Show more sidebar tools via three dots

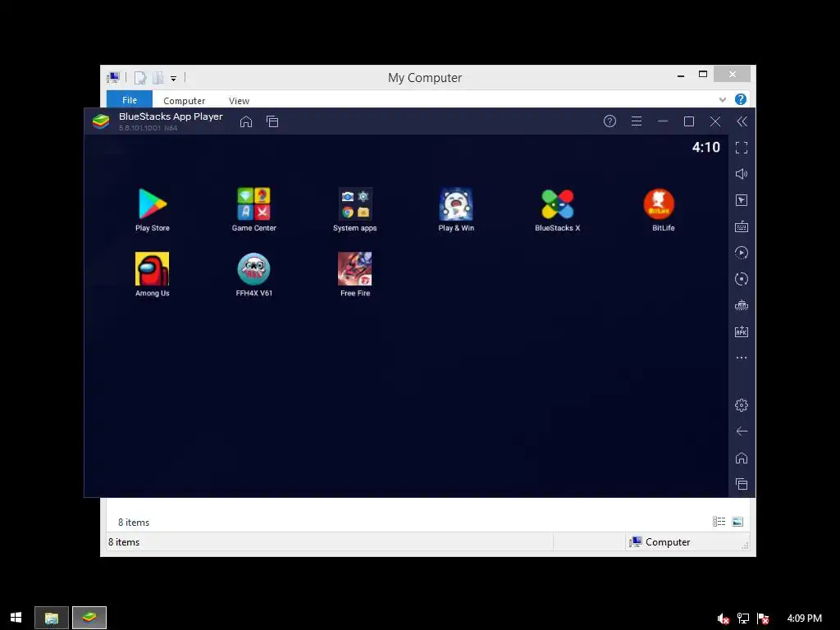[x=742, y=358]
